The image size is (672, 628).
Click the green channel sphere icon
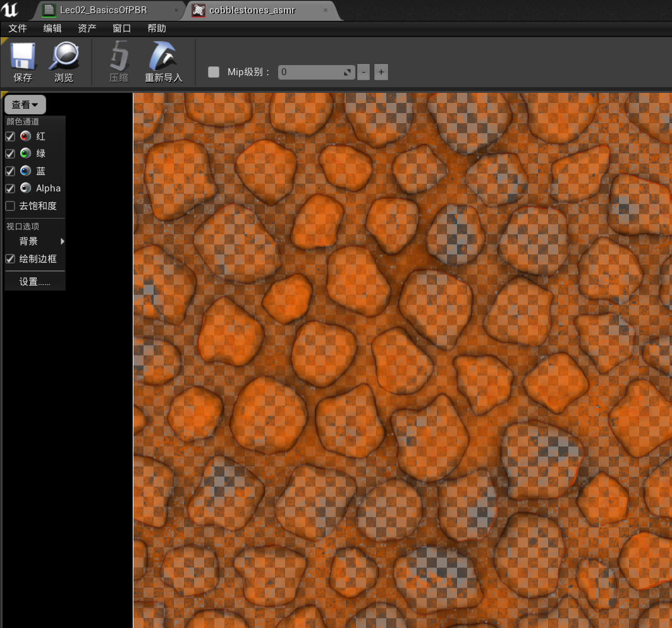coord(26,154)
